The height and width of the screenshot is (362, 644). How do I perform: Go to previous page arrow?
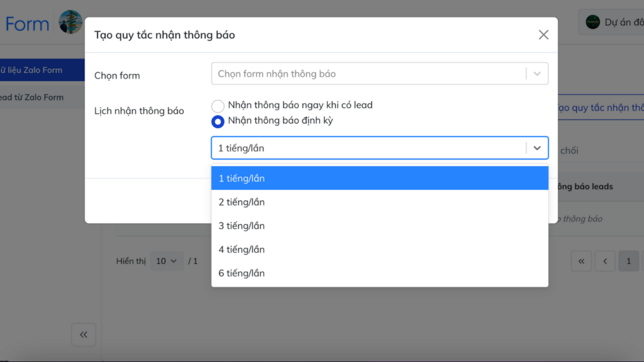605,261
